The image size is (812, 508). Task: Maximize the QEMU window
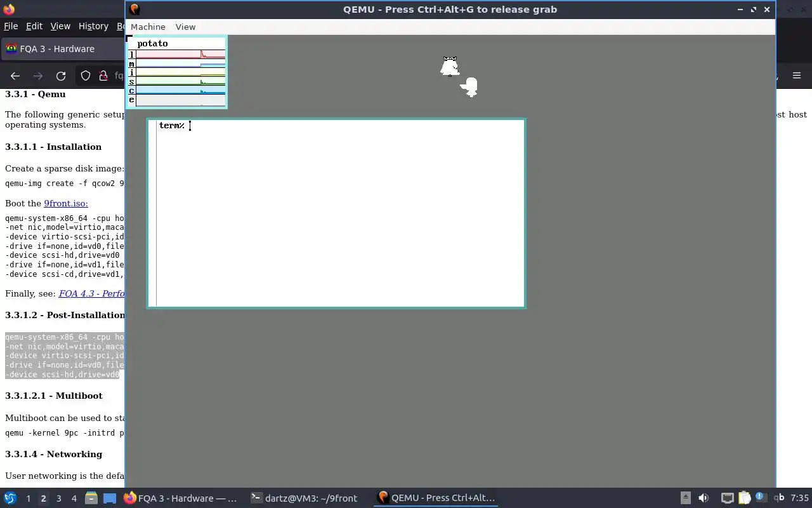click(754, 10)
